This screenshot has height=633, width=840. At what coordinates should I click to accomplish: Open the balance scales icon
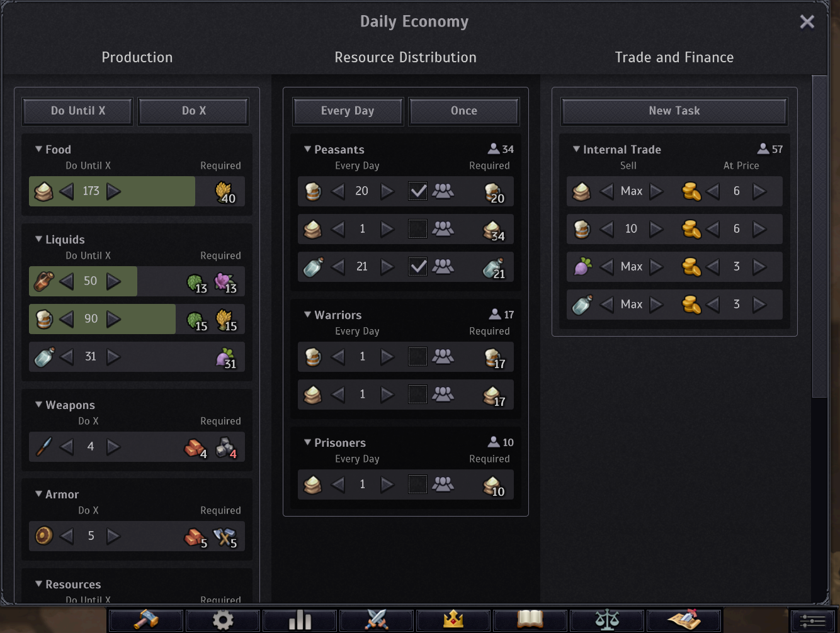pyautogui.click(x=607, y=620)
